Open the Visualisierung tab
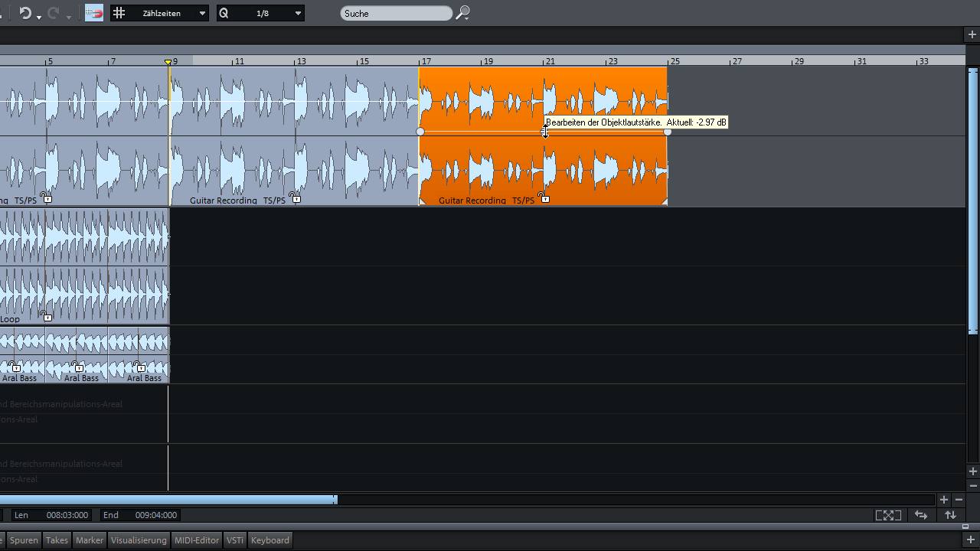Viewport: 980px width, 551px height. pos(139,540)
